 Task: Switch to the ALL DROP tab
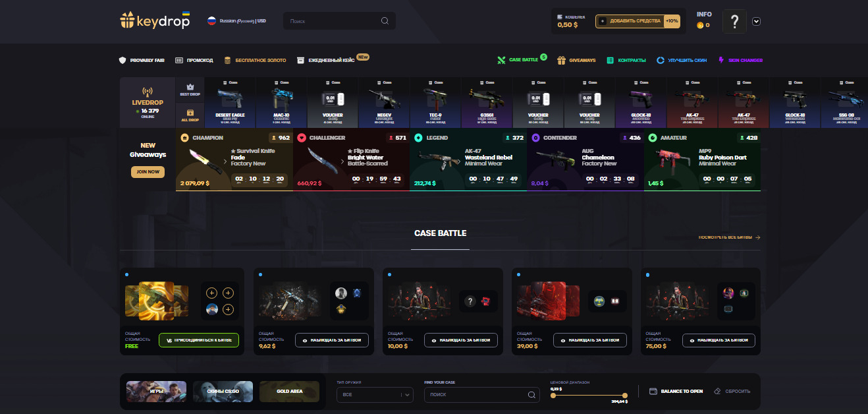click(190, 116)
